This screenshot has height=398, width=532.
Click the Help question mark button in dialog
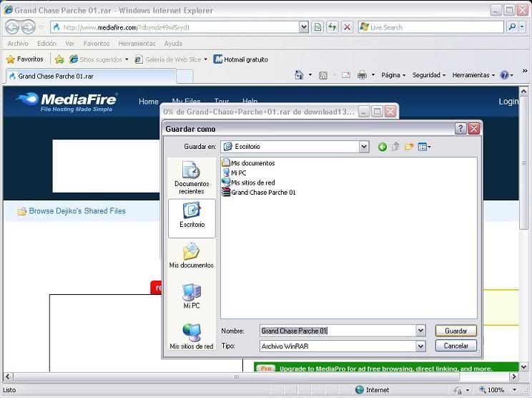460,129
